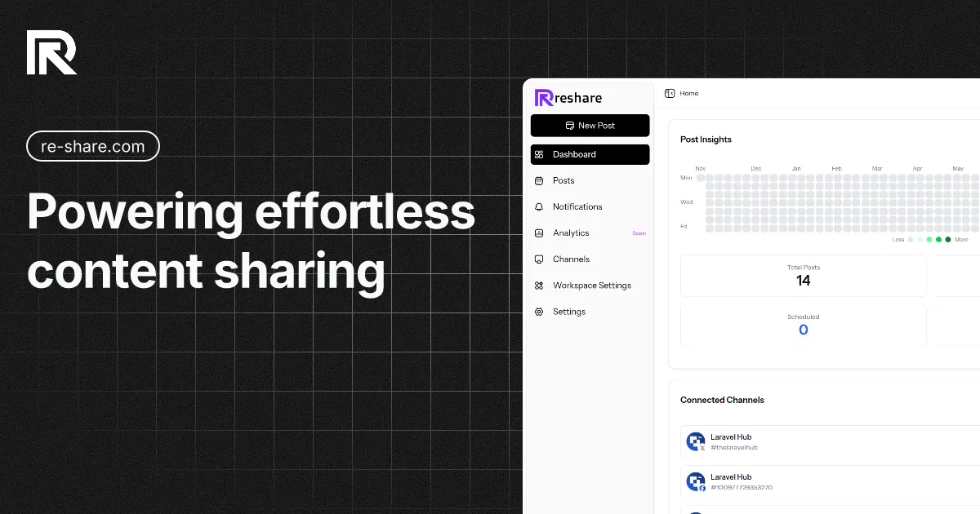Click the lightest legend swatch next to Less

pyautogui.click(x=911, y=240)
